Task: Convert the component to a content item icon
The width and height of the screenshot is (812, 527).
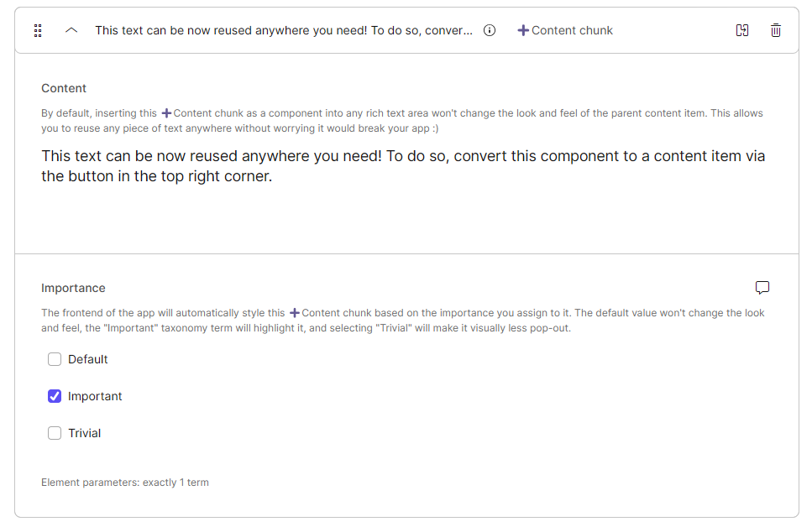Action: [742, 30]
